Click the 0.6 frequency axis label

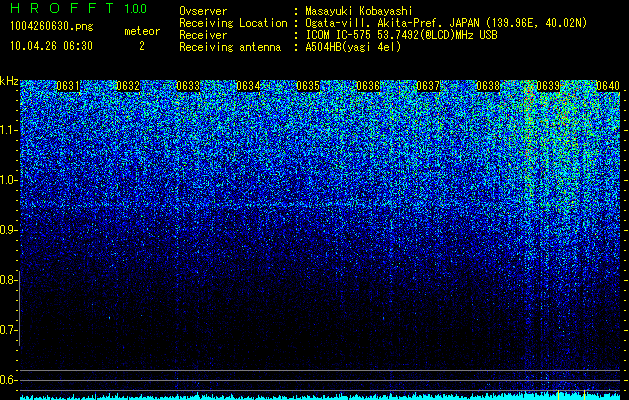pyautogui.click(x=8, y=380)
